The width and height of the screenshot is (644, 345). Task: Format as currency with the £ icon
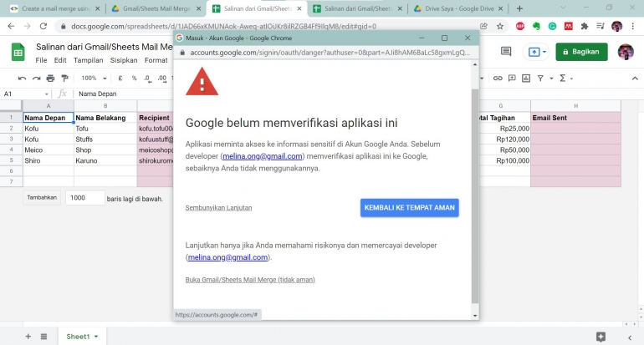pos(120,78)
